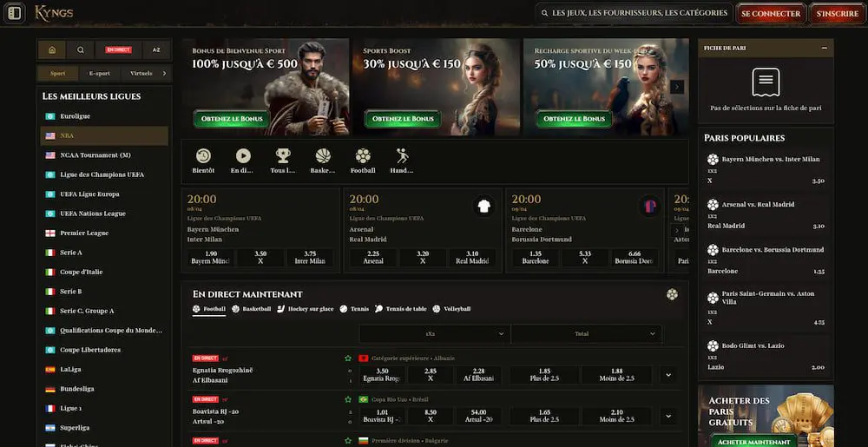Click Se Connecter button
Image resolution: width=868 pixels, height=447 pixels.
point(771,14)
